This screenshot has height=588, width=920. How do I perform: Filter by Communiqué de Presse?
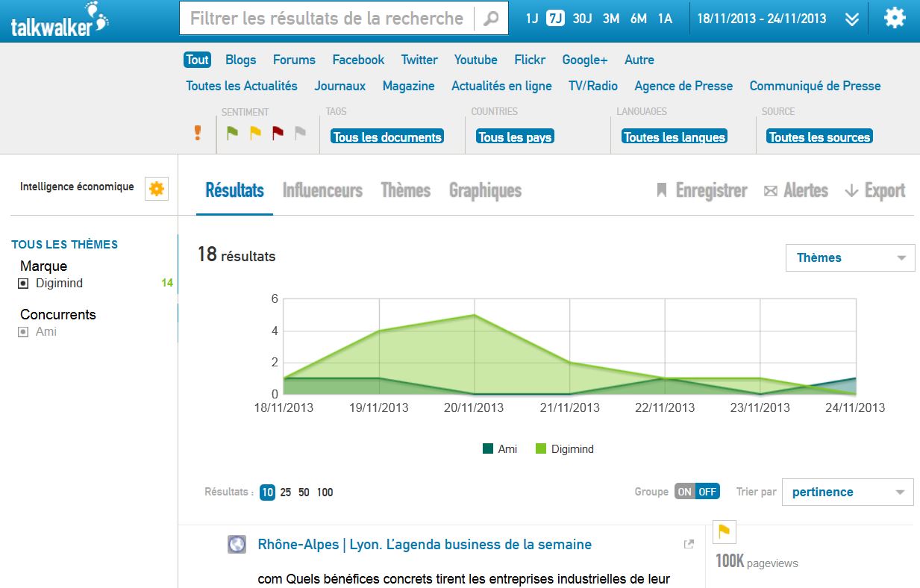(815, 86)
